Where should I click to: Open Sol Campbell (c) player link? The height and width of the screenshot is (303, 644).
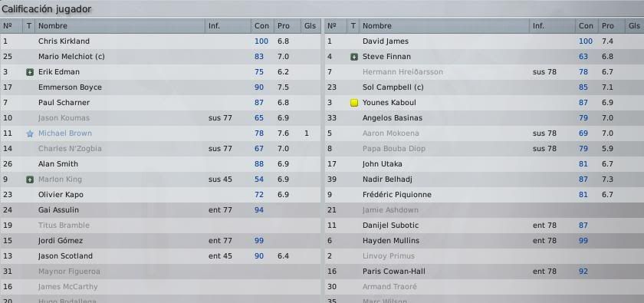(x=393, y=87)
